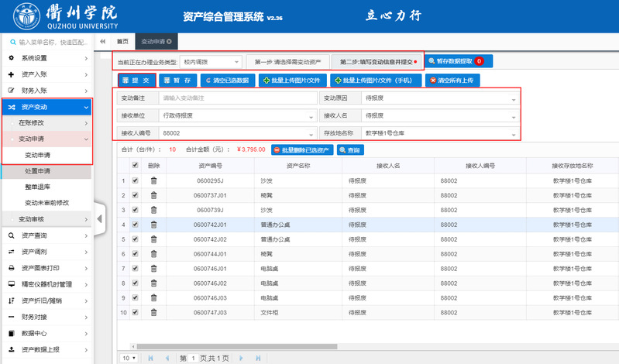Collapse the 资产变动 sidebar section

click(47, 107)
